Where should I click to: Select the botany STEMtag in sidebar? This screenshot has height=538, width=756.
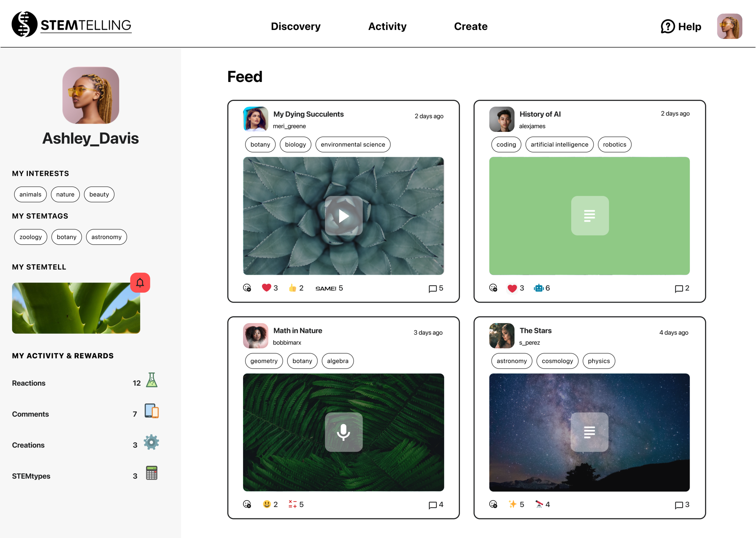point(67,237)
